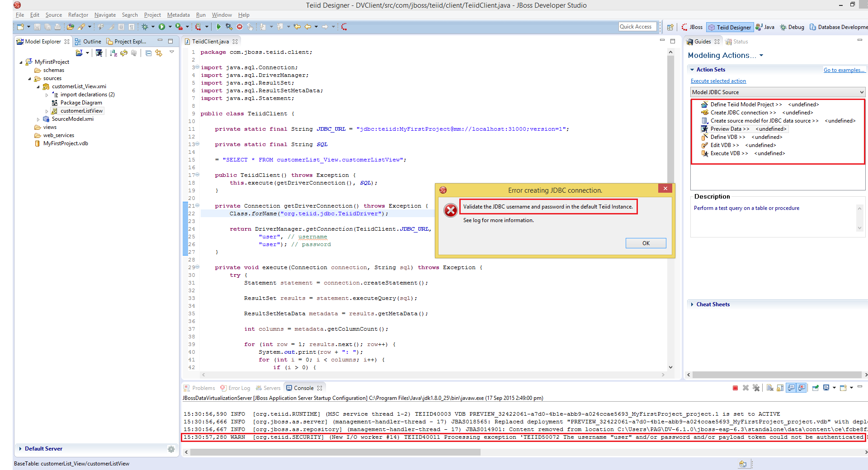Select the Preview Data action icon

[x=704, y=128]
